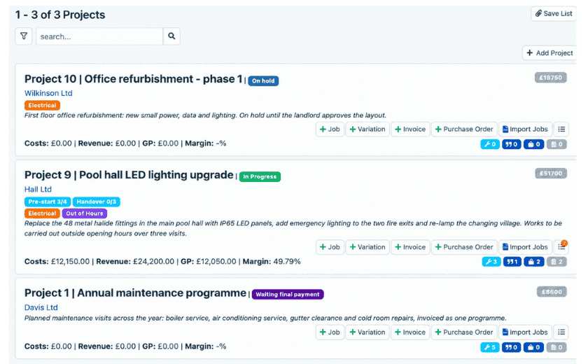Open Project 9 Pool hall title
This screenshot has width=588, height=364.
pyautogui.click(x=129, y=175)
